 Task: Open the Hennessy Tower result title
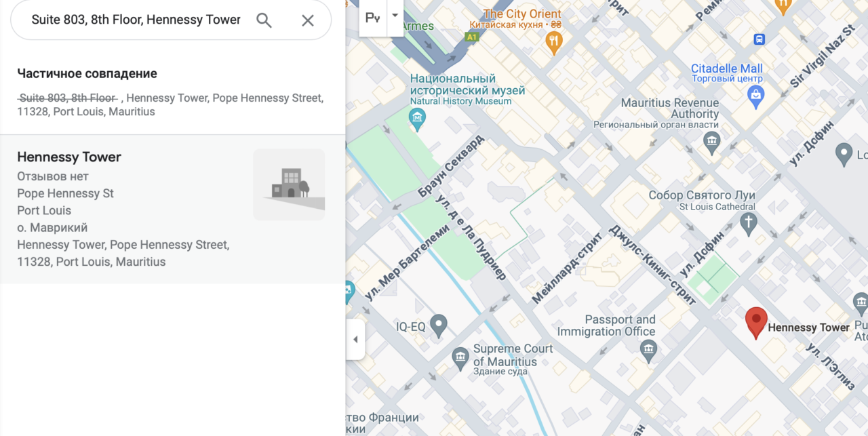point(69,157)
